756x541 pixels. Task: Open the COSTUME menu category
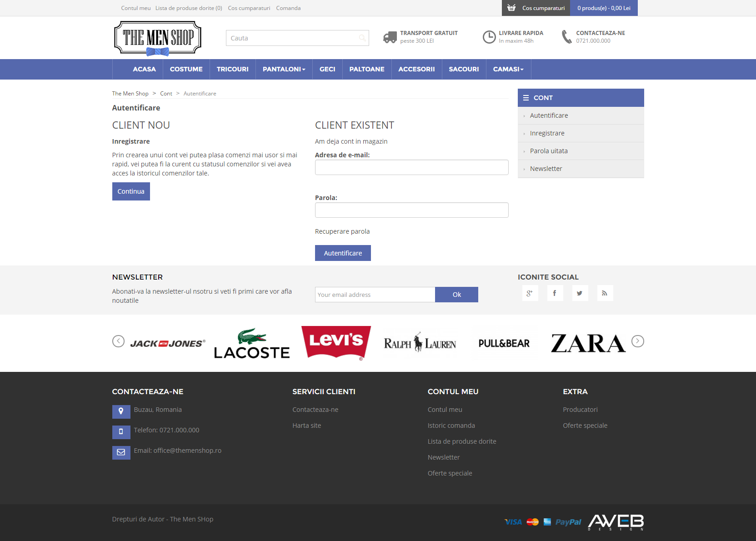(x=186, y=69)
